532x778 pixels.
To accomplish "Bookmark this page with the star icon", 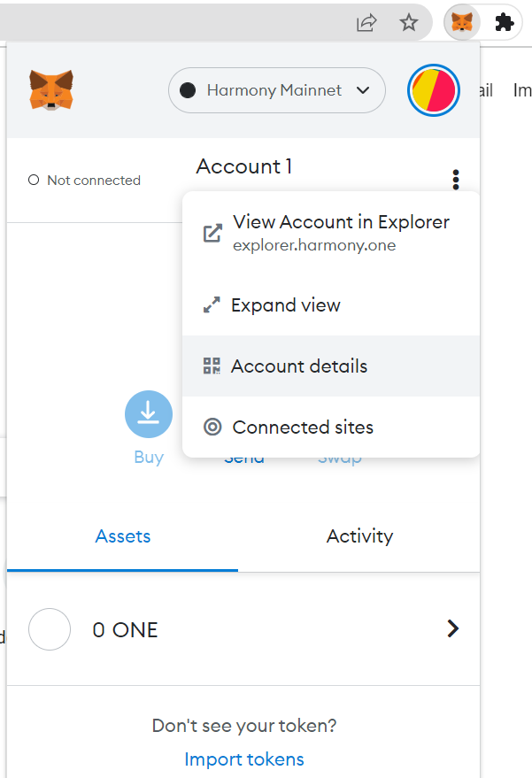I will tap(409, 22).
